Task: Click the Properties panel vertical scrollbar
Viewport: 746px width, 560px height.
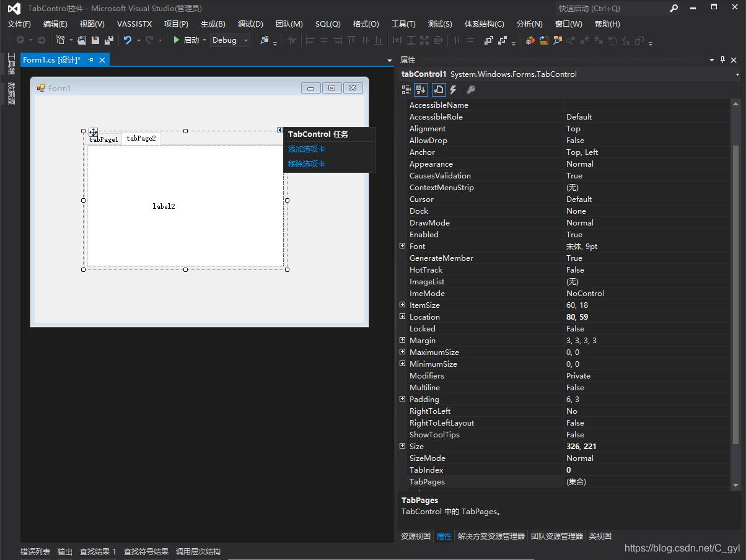Action: click(735, 294)
